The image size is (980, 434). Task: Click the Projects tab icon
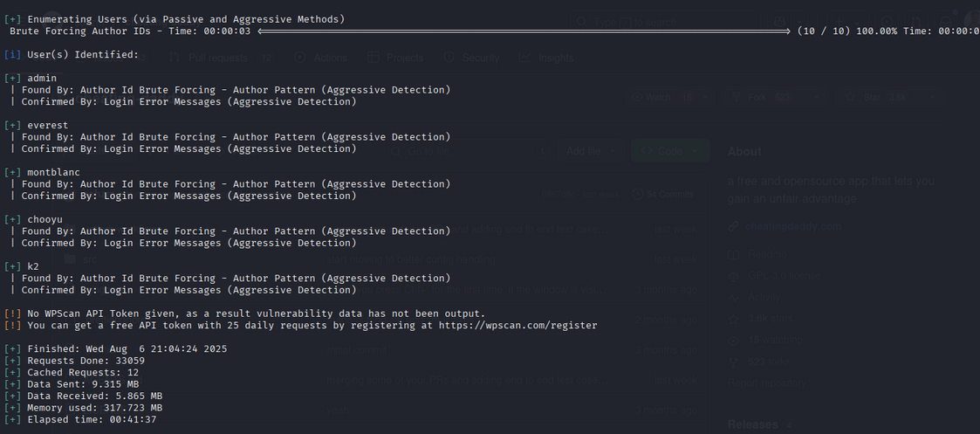(x=373, y=59)
